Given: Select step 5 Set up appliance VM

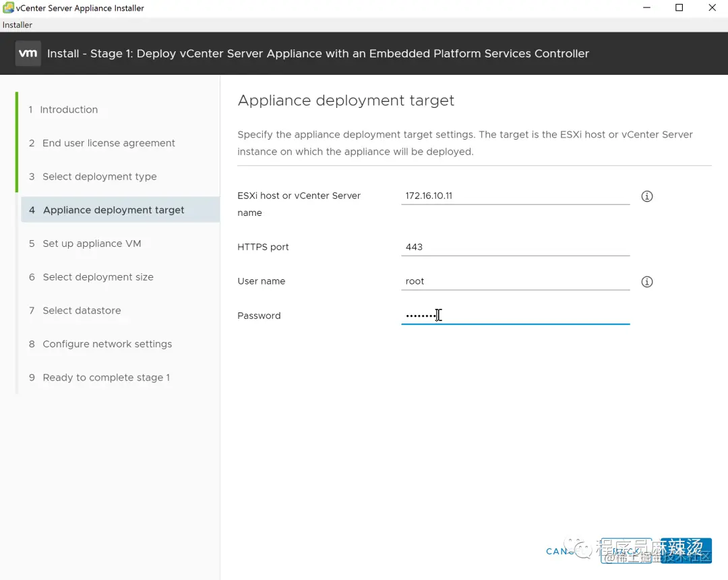Looking at the screenshot, I should [85, 243].
